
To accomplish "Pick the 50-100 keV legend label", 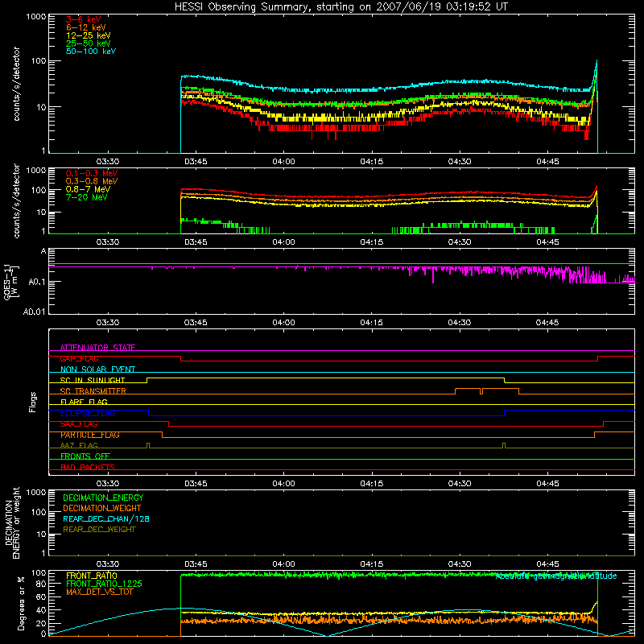I will click(x=91, y=52).
